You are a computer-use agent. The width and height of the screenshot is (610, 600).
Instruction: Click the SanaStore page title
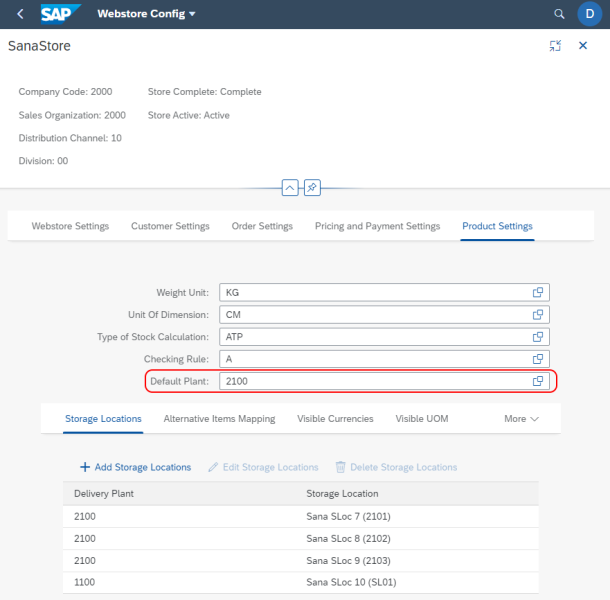pyautogui.click(x=39, y=46)
